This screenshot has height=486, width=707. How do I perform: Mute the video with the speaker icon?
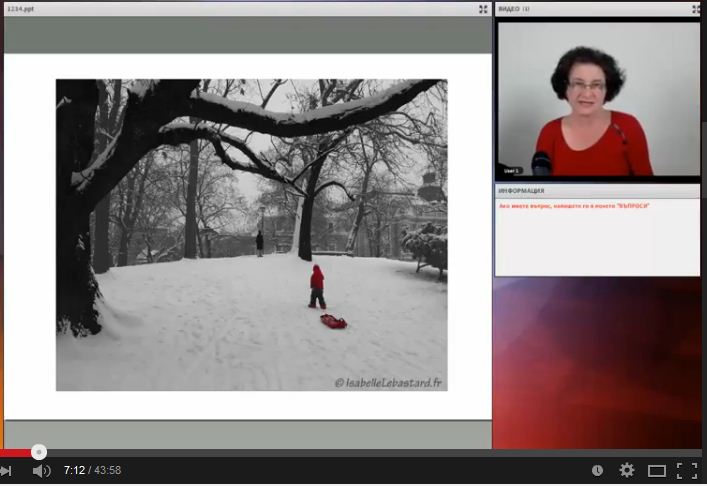pos(41,471)
